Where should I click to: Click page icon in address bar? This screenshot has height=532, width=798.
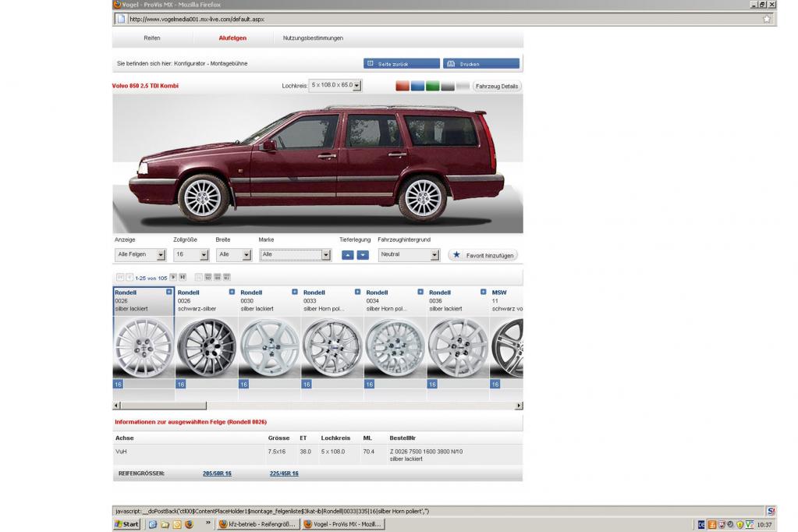(121, 20)
